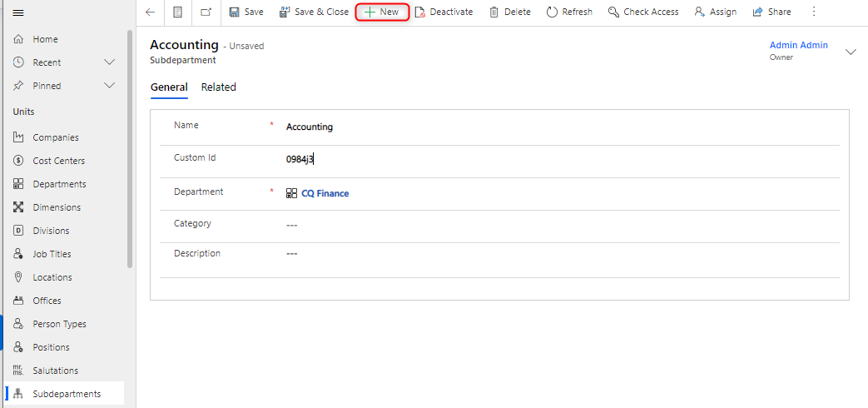This screenshot has width=868, height=408.
Task: Create a New subdepartment record
Action: (382, 12)
